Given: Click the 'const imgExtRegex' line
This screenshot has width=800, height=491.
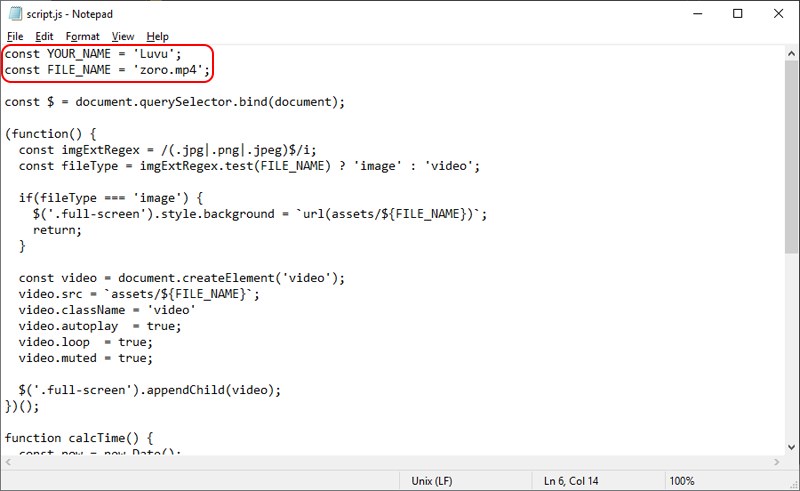Looking at the screenshot, I should tap(167, 150).
